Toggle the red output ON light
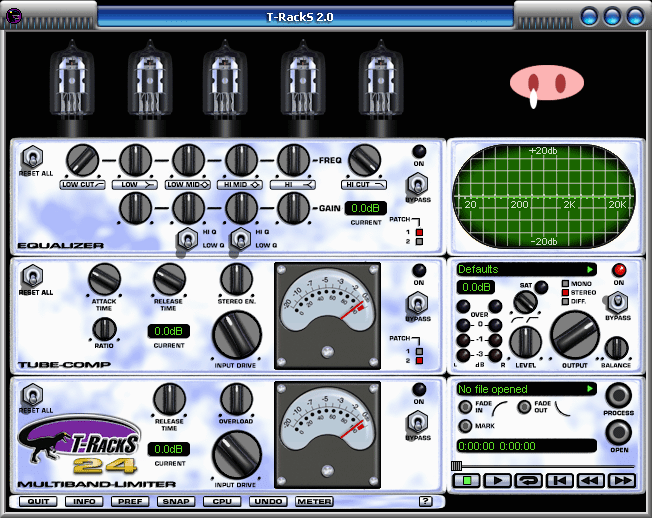The height and width of the screenshot is (518, 652). [x=619, y=270]
